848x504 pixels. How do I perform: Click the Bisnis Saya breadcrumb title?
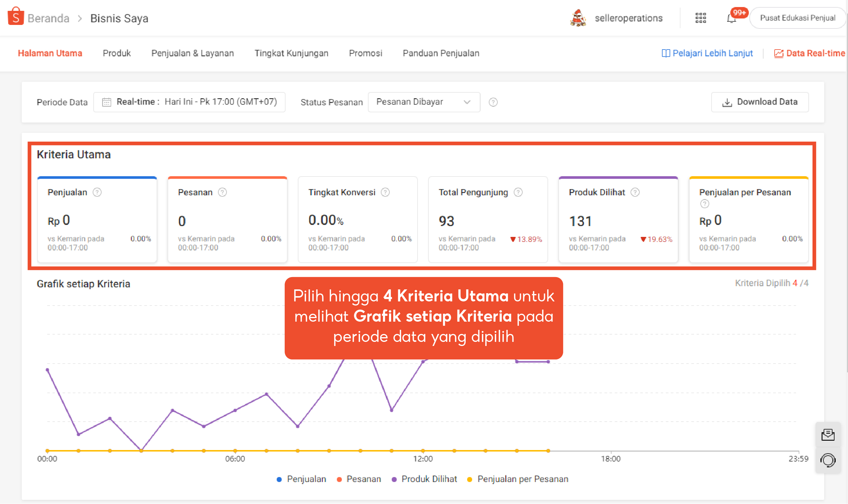119,18
